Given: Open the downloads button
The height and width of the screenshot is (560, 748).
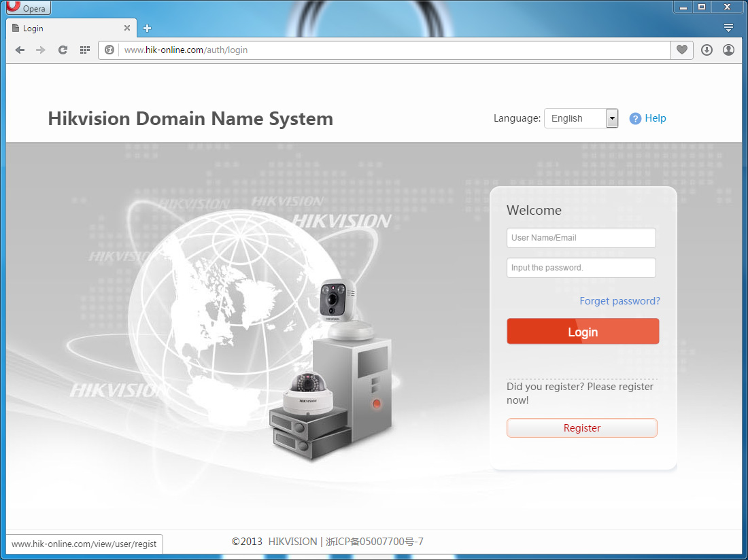Looking at the screenshot, I should [707, 50].
